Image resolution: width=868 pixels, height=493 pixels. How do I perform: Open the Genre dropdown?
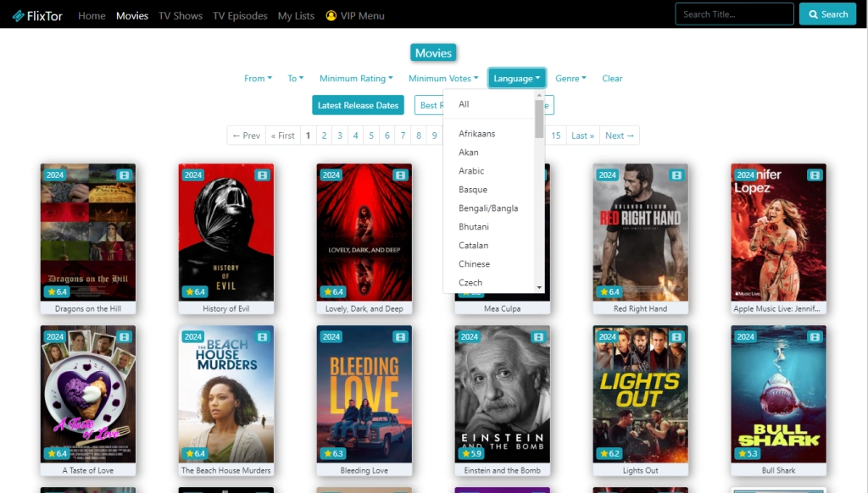(570, 79)
